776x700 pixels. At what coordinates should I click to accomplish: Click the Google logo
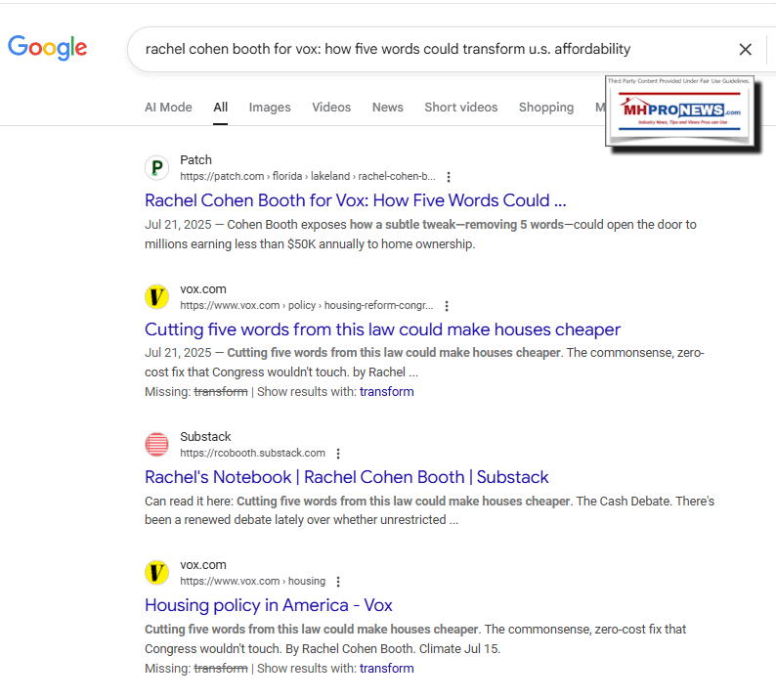(x=47, y=48)
